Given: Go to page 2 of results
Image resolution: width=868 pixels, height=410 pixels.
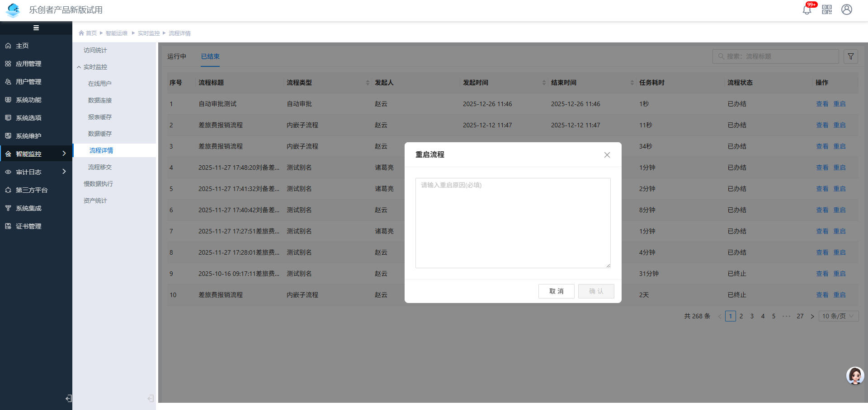Looking at the screenshot, I should [x=741, y=316].
